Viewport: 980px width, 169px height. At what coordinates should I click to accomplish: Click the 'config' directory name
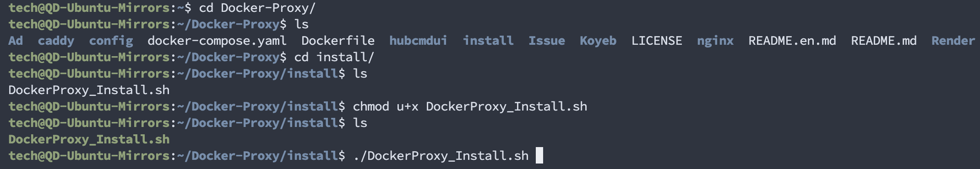111,41
